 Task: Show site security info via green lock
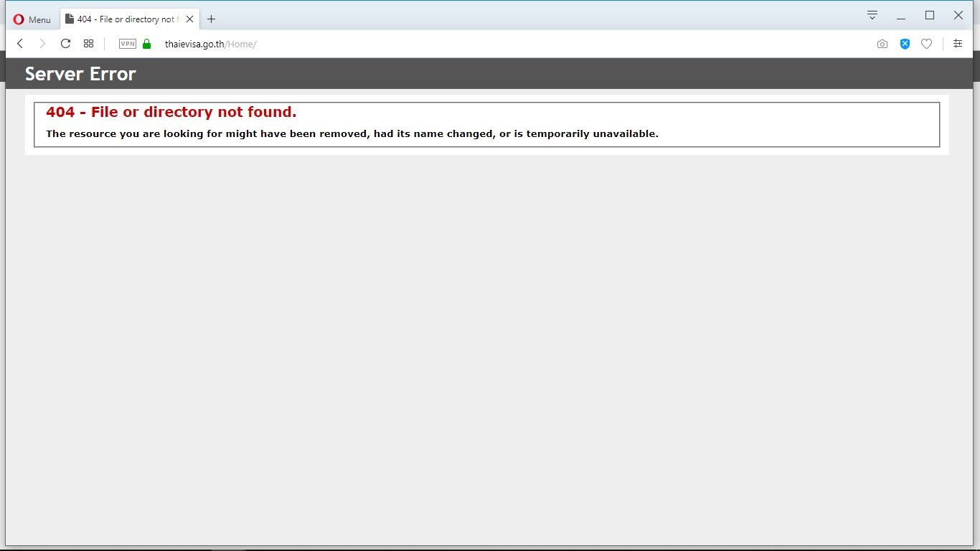[x=147, y=44]
